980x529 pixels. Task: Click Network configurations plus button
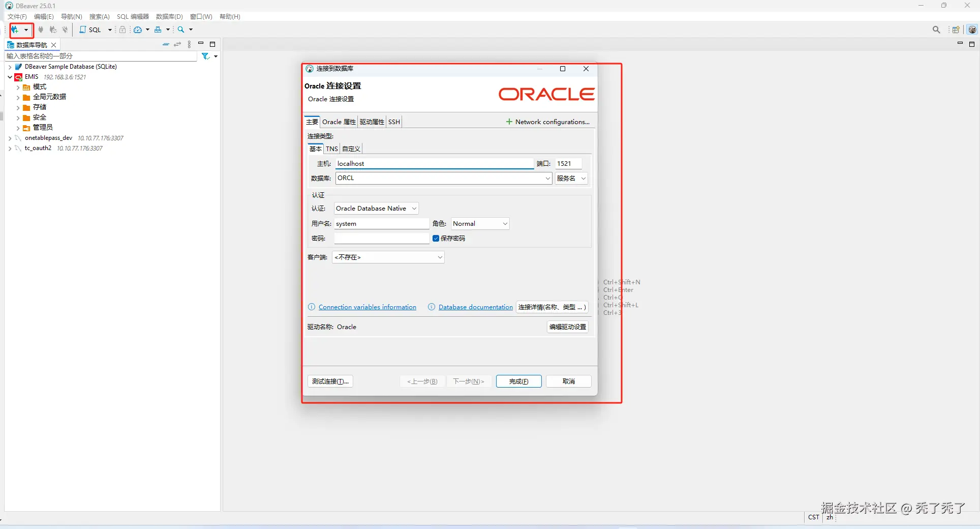click(x=548, y=122)
